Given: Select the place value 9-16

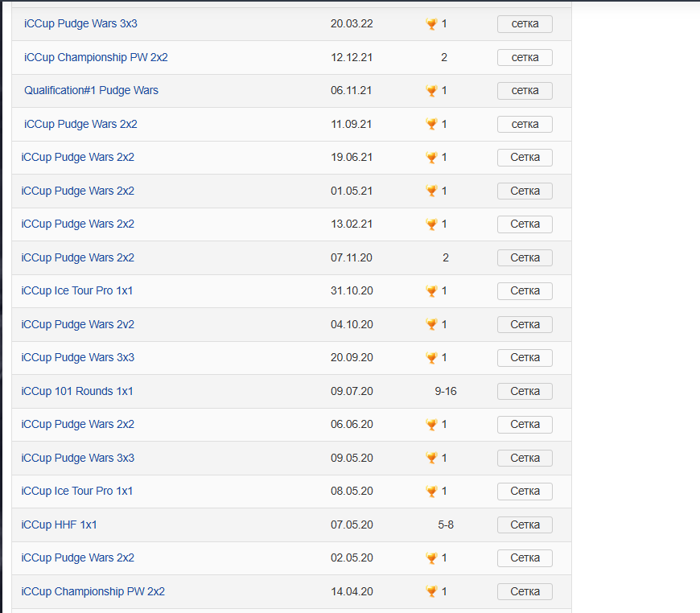Looking at the screenshot, I should pos(446,391).
